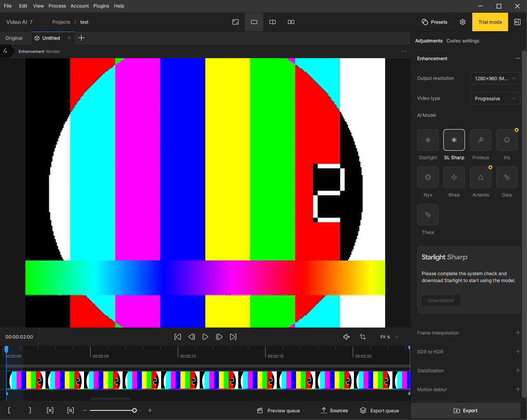Image resolution: width=527 pixels, height=420 pixels.
Task: Switch to the Codec settings tab
Action: point(463,41)
